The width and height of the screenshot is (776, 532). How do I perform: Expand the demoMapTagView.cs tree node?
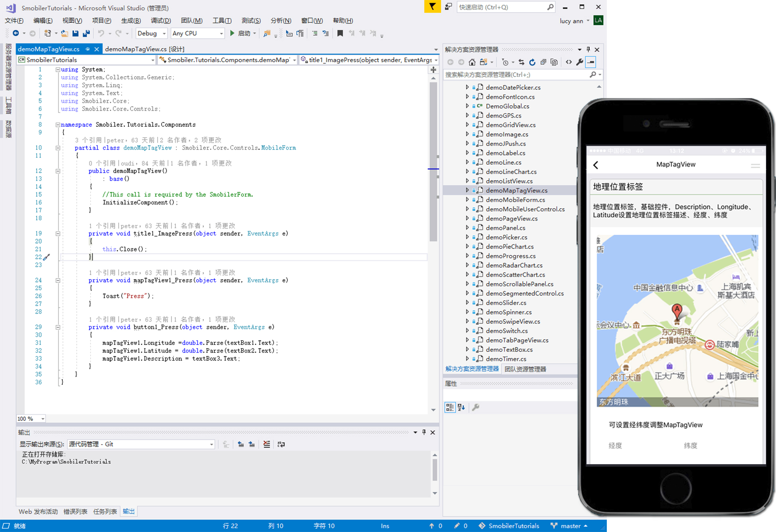[467, 190]
